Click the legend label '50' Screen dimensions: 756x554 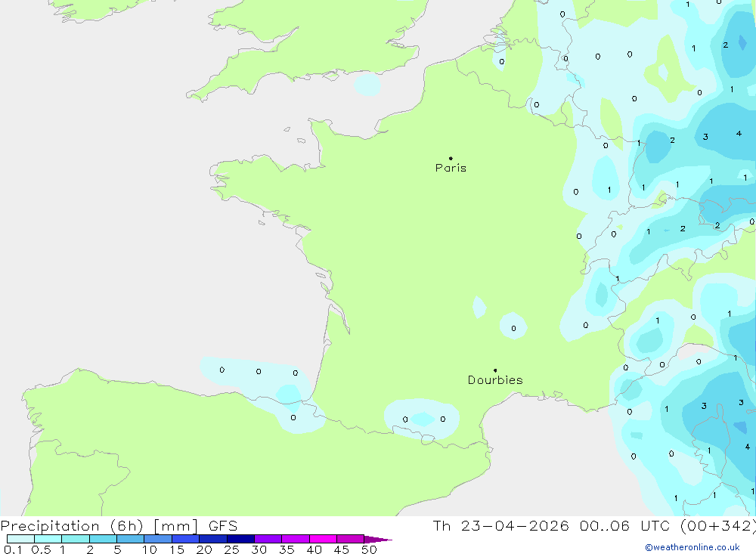click(x=370, y=549)
